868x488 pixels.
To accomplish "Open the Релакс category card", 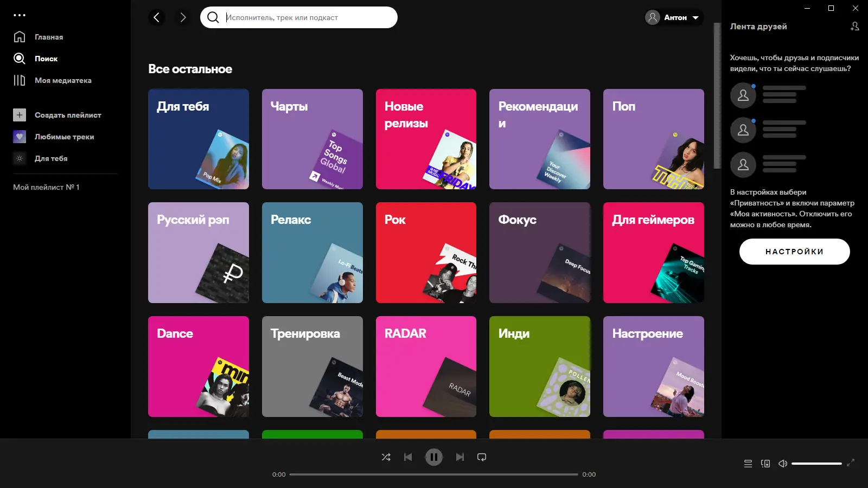I will coord(312,253).
